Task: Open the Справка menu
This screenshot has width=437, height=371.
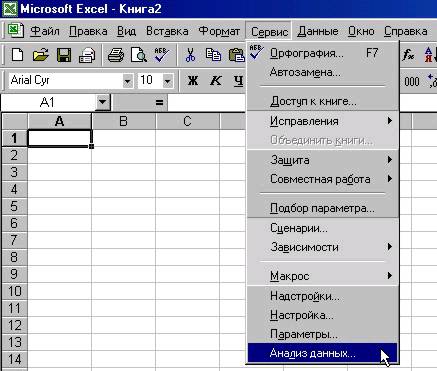Action: (406, 31)
